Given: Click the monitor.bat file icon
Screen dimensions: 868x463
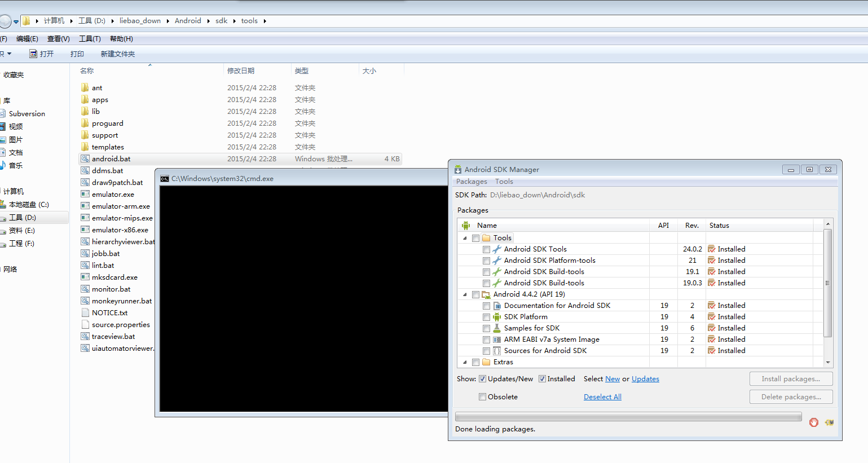Looking at the screenshot, I should 85,289.
